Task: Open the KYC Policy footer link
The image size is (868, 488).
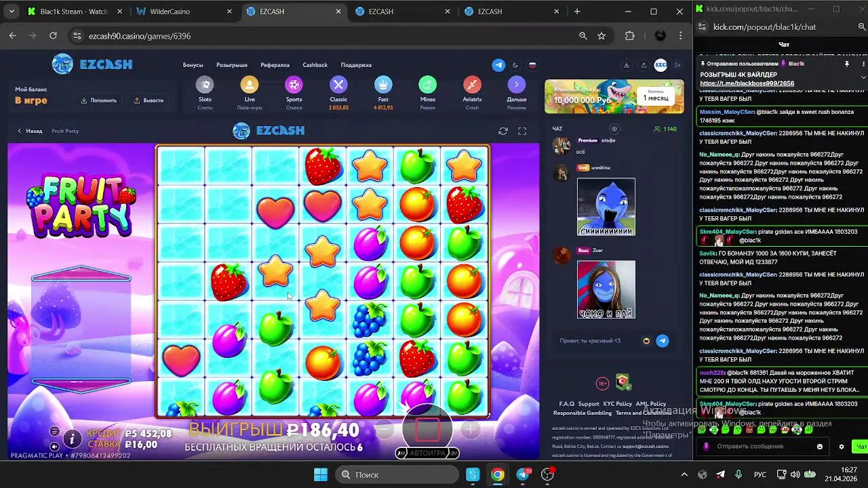Action: (618, 404)
